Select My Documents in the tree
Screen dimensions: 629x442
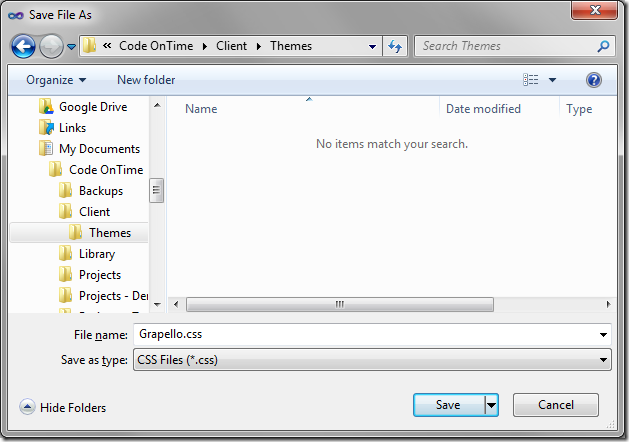(99, 149)
